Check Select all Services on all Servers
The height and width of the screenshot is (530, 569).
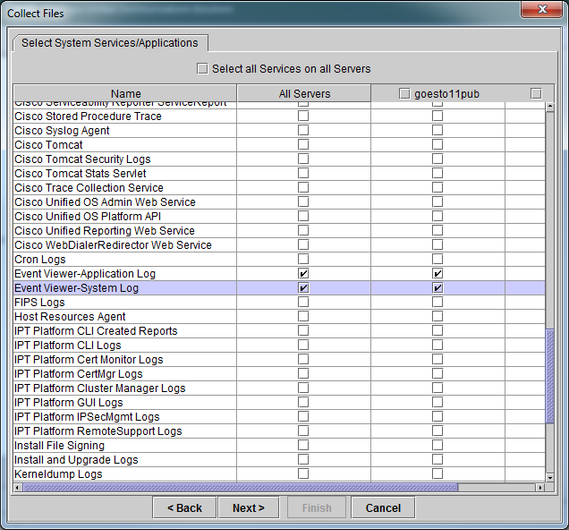coord(202,69)
